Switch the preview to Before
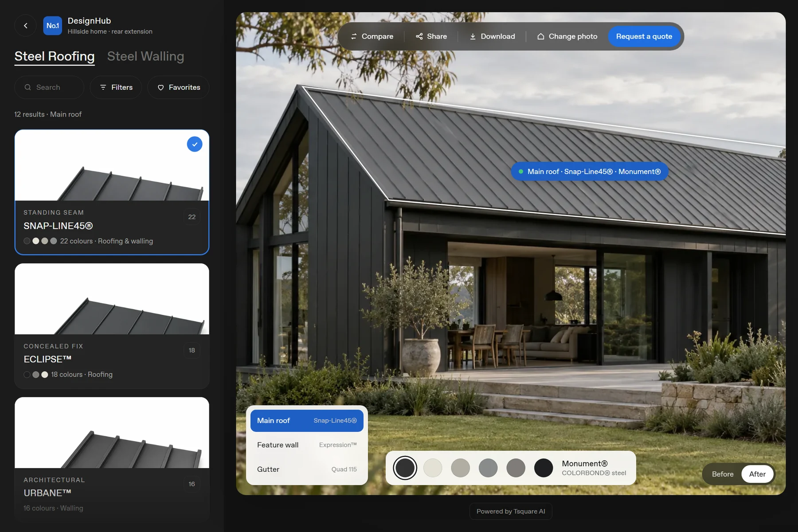 (x=723, y=474)
